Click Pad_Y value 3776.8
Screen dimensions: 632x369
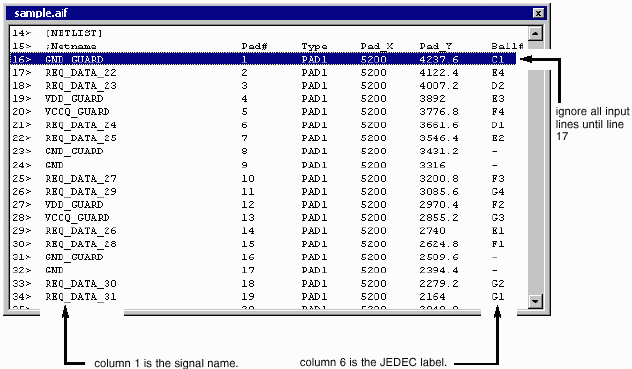(439, 111)
